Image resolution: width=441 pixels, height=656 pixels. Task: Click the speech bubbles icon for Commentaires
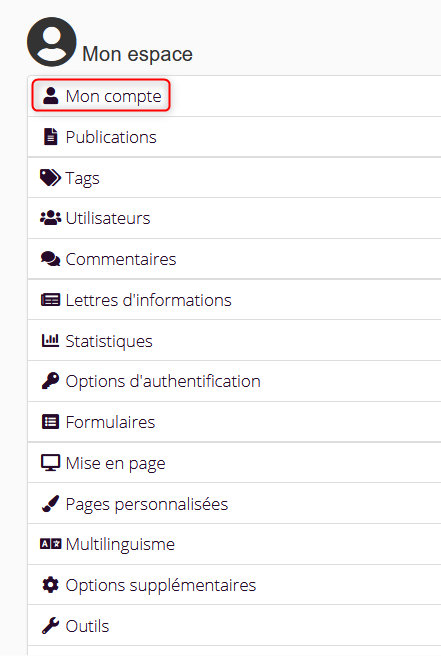pyautogui.click(x=50, y=259)
